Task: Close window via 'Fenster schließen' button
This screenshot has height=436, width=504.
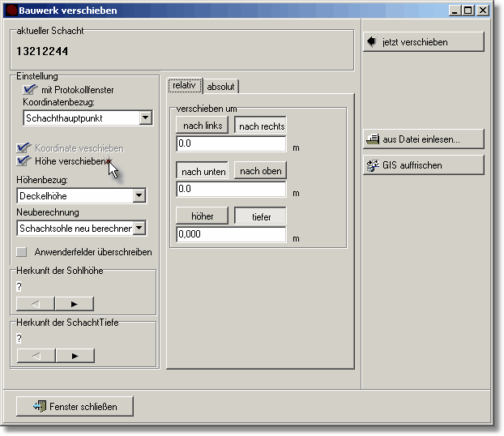Action: coord(75,406)
